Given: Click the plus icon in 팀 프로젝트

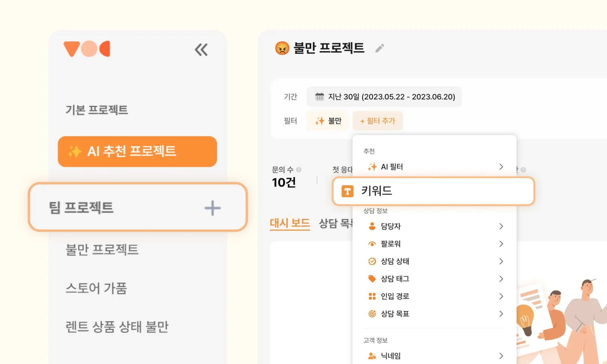Looking at the screenshot, I should pyautogui.click(x=212, y=208).
